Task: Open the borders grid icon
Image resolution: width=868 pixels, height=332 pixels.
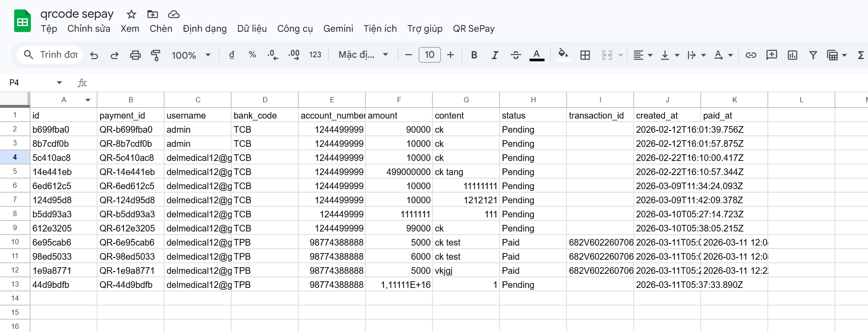Action: pos(585,55)
